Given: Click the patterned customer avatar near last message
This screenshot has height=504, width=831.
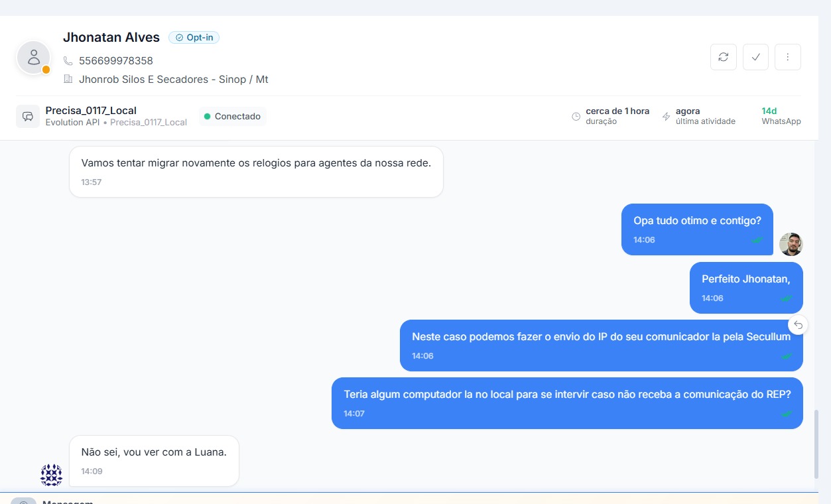Looking at the screenshot, I should tap(51, 475).
